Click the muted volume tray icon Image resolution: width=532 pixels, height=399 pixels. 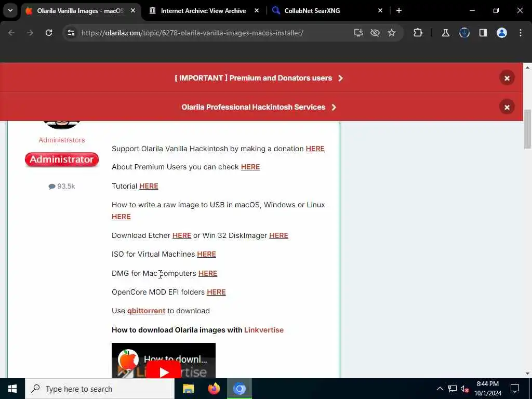tap(465, 389)
